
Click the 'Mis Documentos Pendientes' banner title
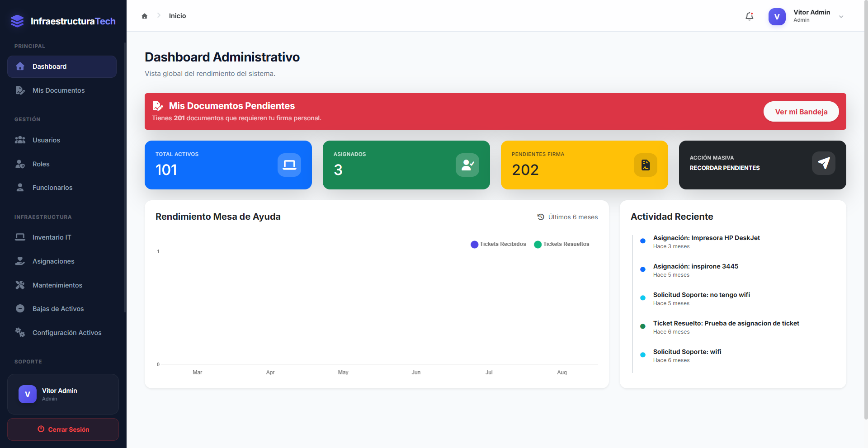coord(232,106)
